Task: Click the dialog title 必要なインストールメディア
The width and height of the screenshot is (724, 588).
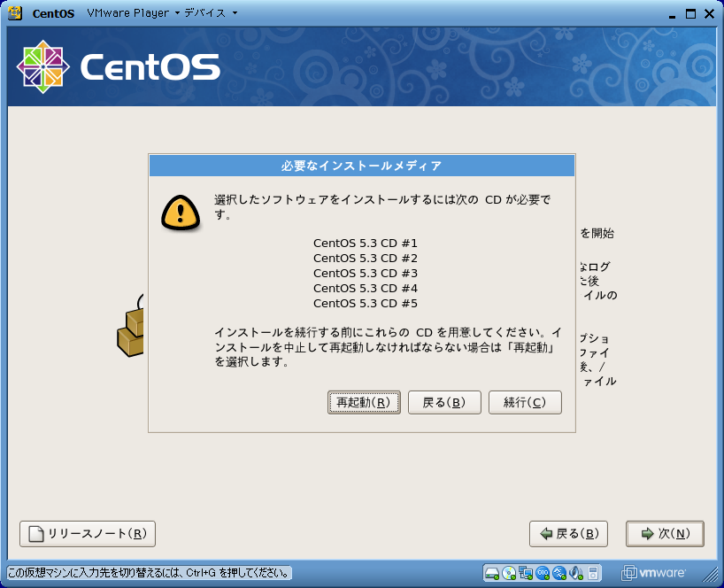Action: (x=361, y=166)
